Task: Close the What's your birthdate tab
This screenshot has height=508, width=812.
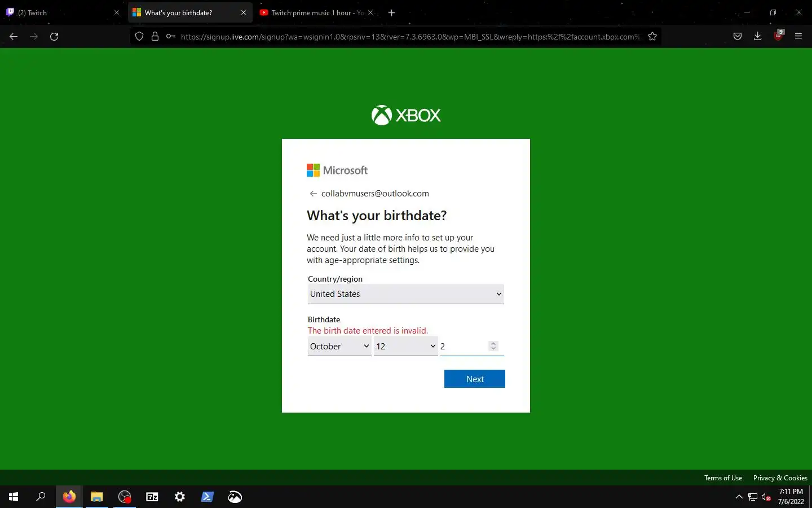Action: (244, 12)
